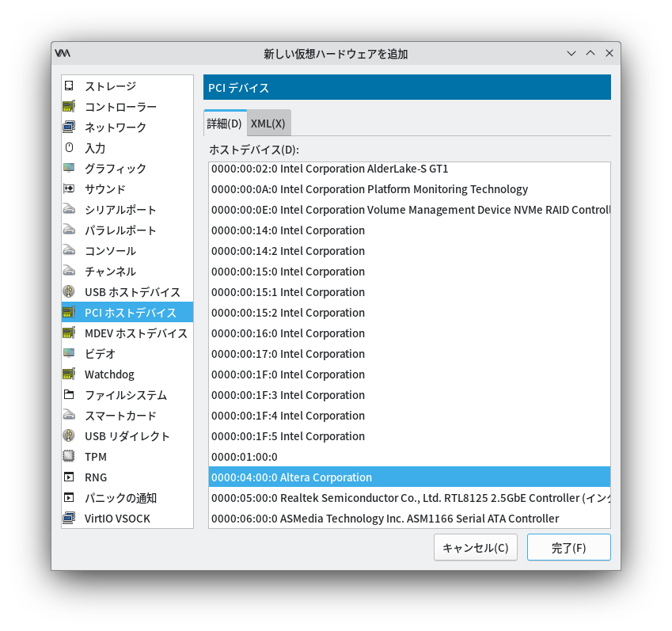Click the PCI ホストデバイス card icon
This screenshot has width=672, height=631.
tap(69, 312)
